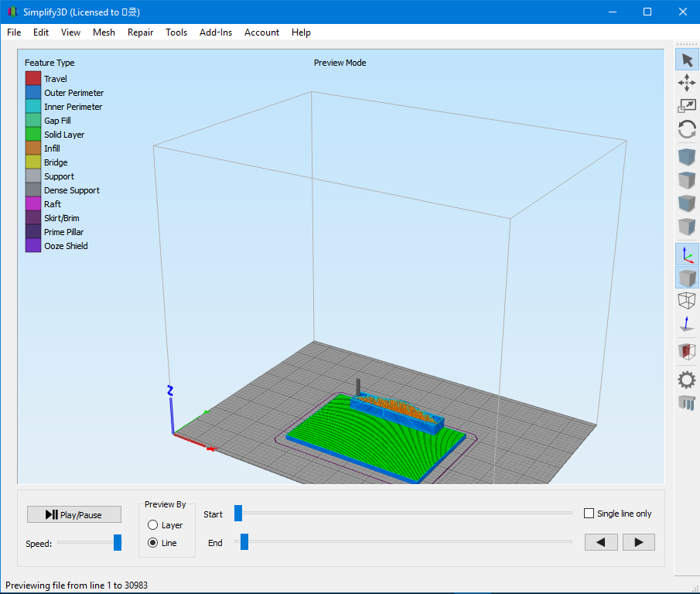Open process settings gear icon
700x594 pixels.
coord(687,381)
